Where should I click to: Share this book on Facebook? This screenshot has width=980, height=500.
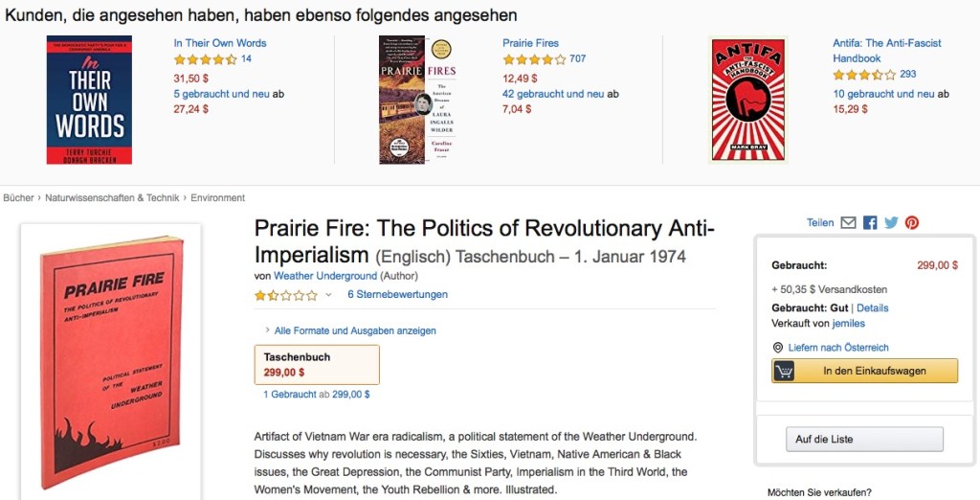(870, 222)
